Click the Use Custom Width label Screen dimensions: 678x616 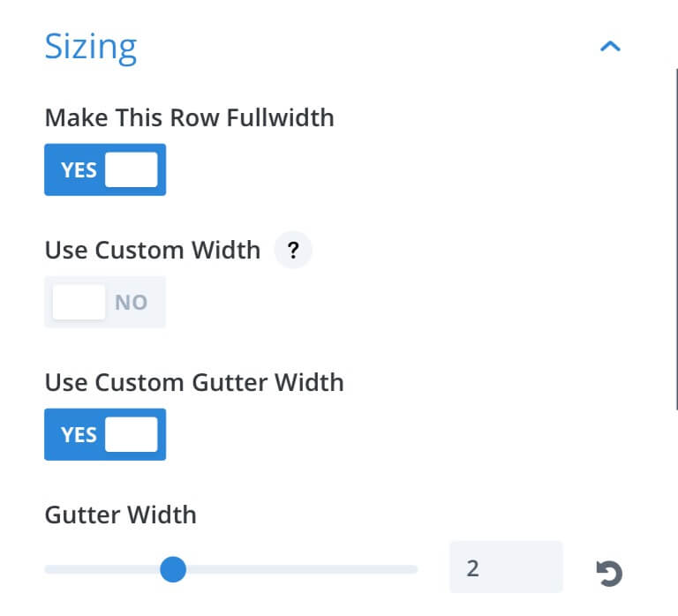153,250
